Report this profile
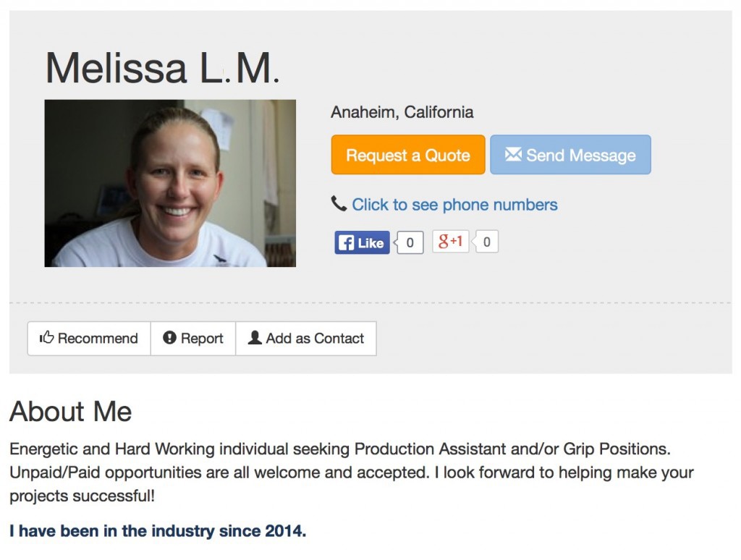The width and height of the screenshot is (741, 560). click(193, 339)
